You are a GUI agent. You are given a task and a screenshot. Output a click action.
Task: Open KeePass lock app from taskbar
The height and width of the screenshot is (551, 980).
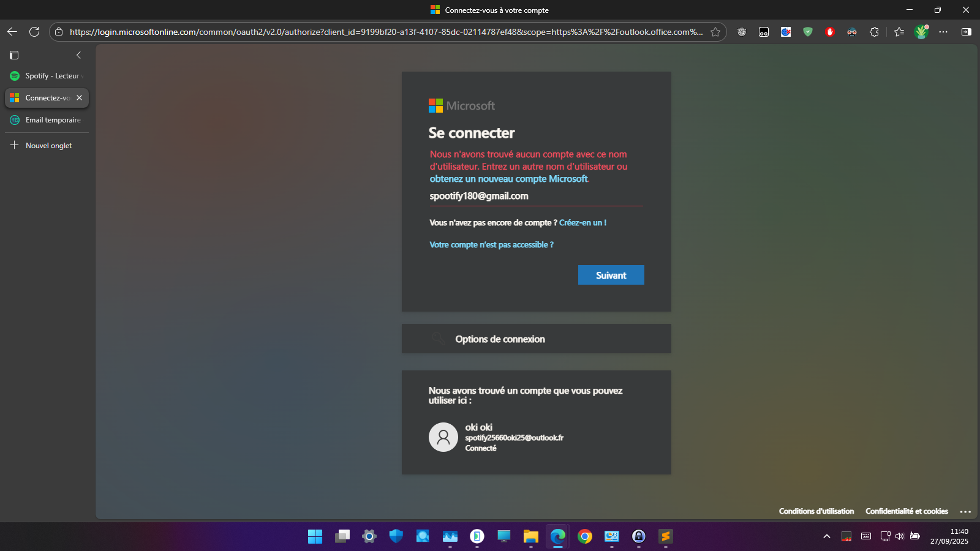click(639, 536)
